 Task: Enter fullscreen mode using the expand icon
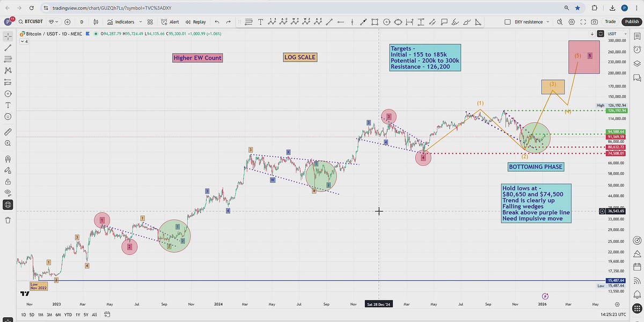[582, 22]
